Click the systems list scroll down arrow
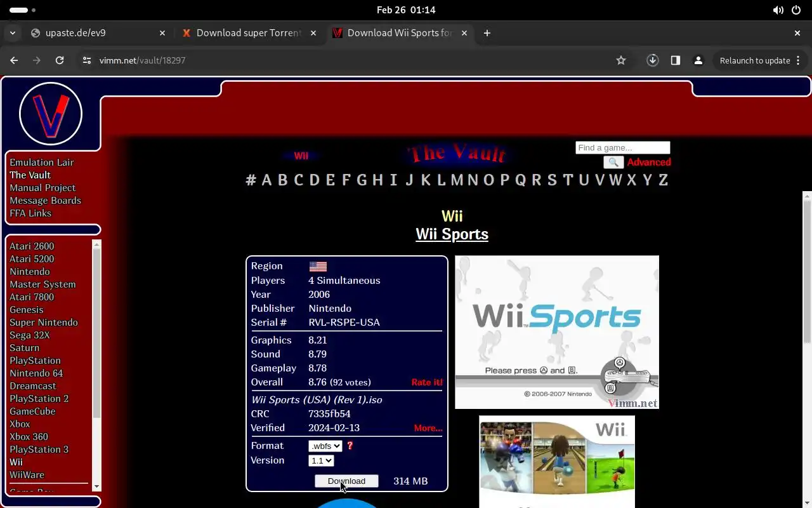812x508 pixels. coord(96,486)
